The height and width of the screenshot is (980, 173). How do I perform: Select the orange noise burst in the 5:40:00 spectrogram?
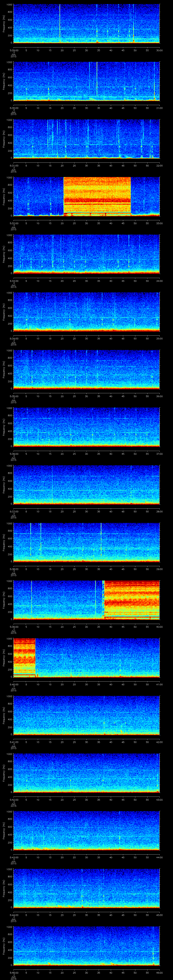[x=24, y=657]
